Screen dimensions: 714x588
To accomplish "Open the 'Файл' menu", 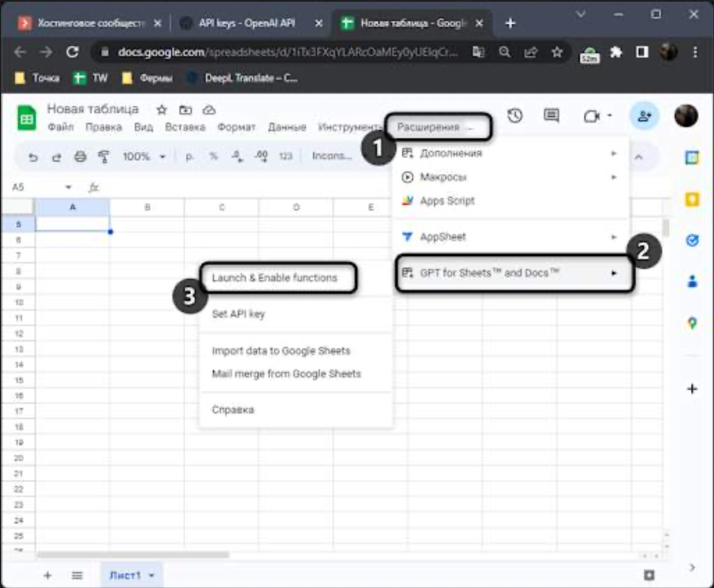I will [x=61, y=127].
